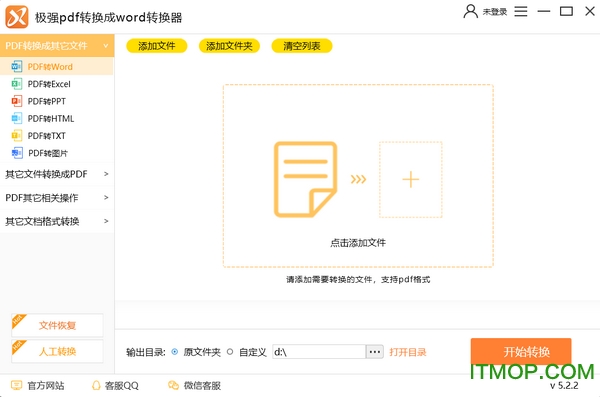Screen dimensions: 600x397
Task: Expand 其它文件转换成PDF section
Action: point(57,174)
